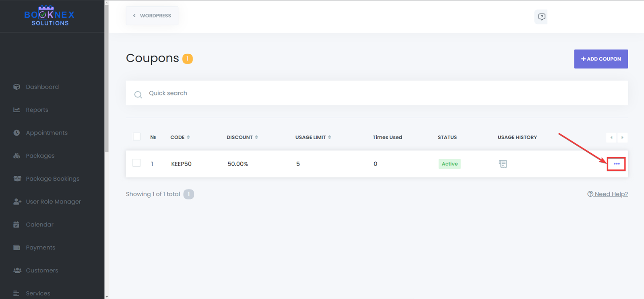Click the help chat icon in header
This screenshot has height=299, width=644.
click(541, 17)
